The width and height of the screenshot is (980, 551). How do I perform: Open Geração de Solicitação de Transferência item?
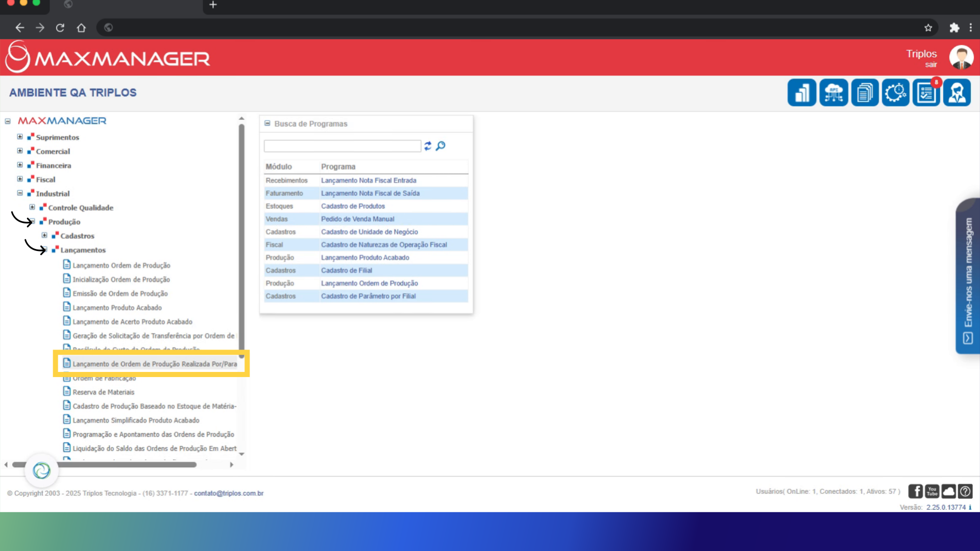coord(154,336)
